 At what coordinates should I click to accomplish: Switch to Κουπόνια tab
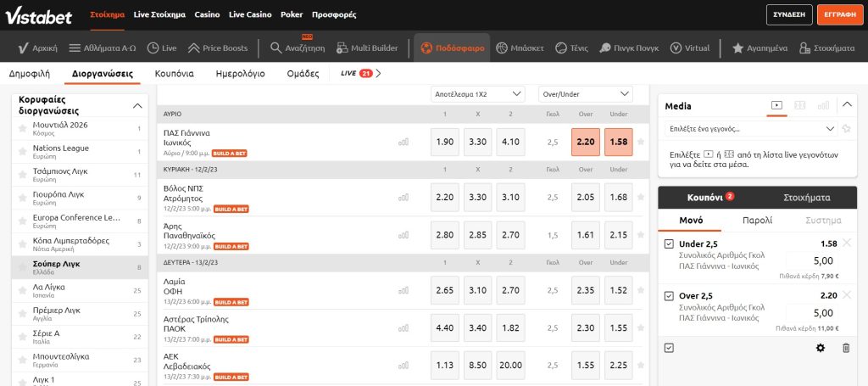click(x=175, y=74)
